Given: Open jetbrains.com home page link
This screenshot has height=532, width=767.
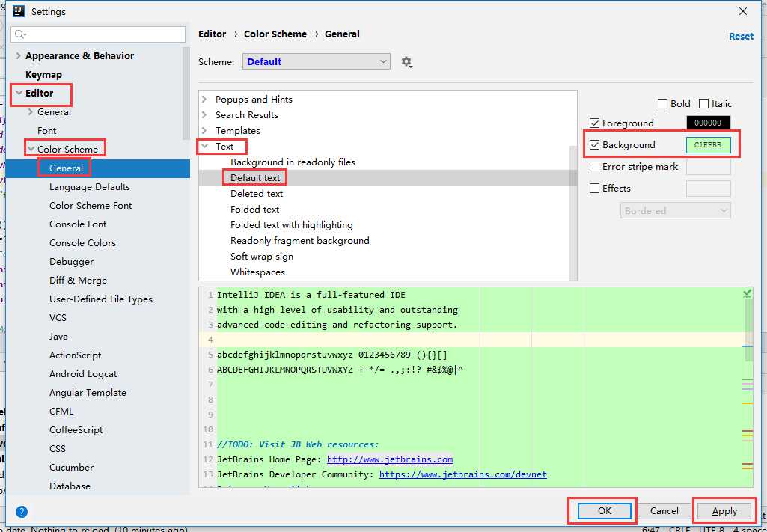Looking at the screenshot, I should click(390, 459).
